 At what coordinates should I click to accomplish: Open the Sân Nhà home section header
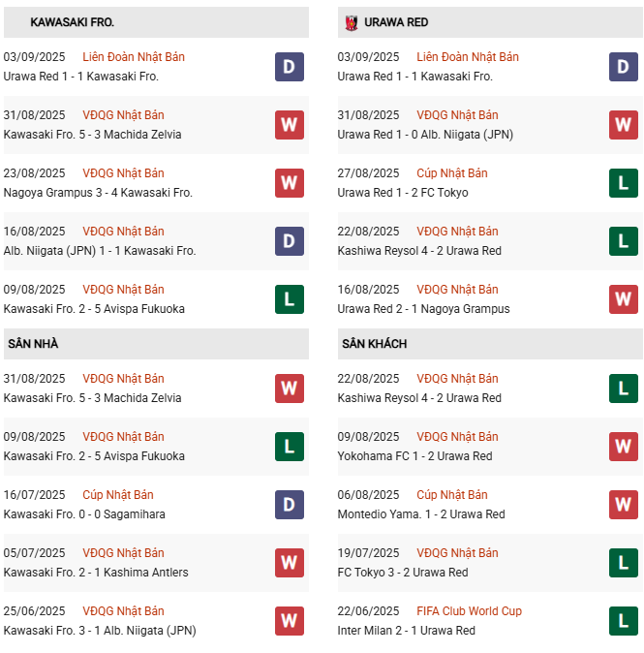tap(34, 344)
